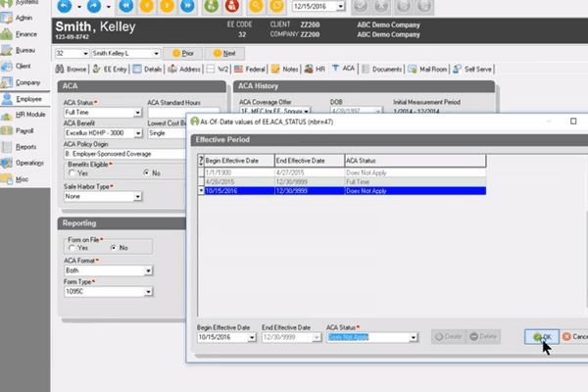Open the Payroll section in sidebar
This screenshot has width=588, height=392.
pyautogui.click(x=24, y=131)
